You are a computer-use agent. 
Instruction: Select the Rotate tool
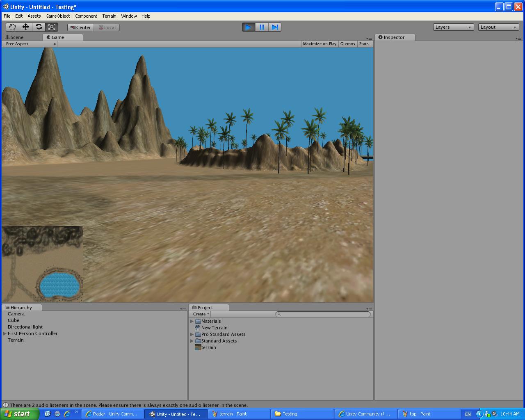(x=39, y=27)
